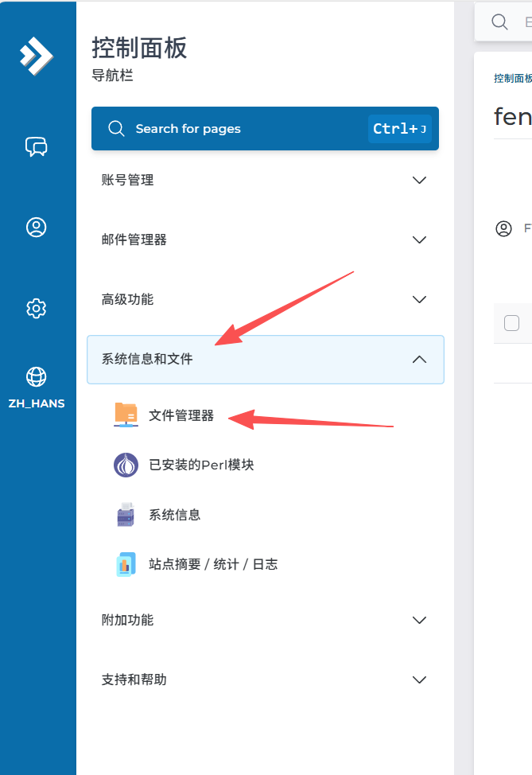Click the 系统信息 server icon
The width and height of the screenshot is (532, 775).
[126, 515]
